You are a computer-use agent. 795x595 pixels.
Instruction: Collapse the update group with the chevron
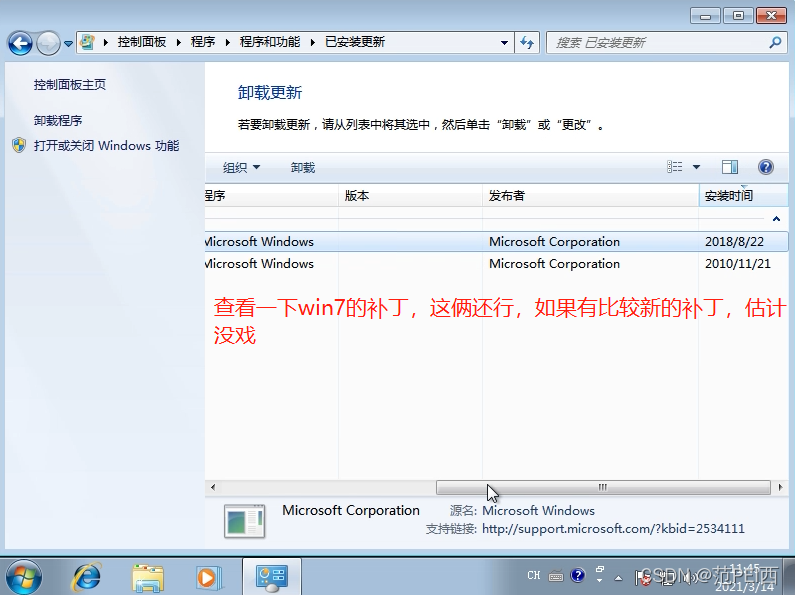tap(776, 219)
